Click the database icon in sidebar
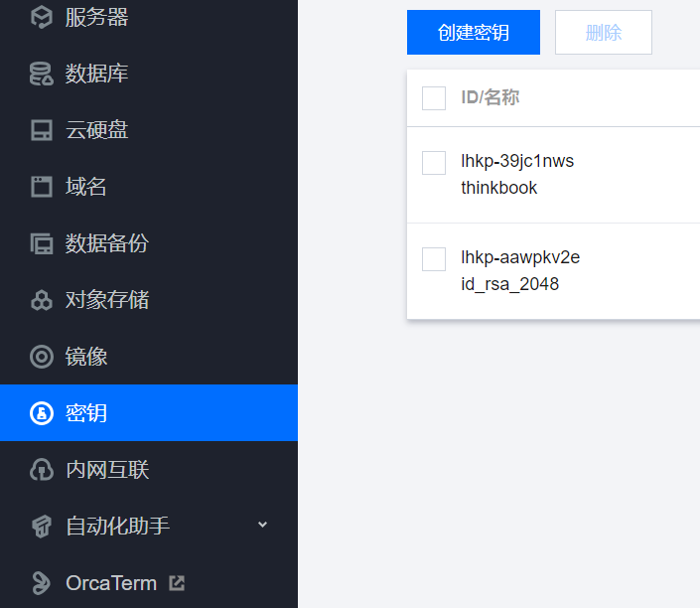The width and height of the screenshot is (700, 608). tap(42, 74)
